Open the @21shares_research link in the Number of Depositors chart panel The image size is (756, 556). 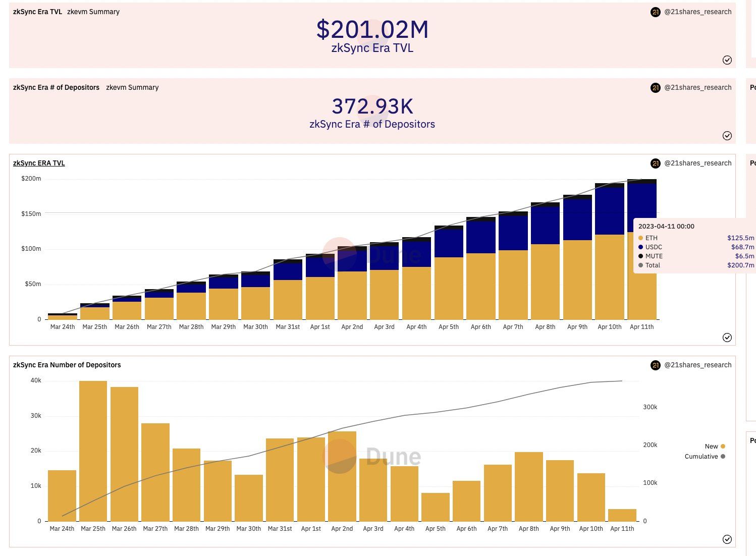pyautogui.click(x=698, y=365)
